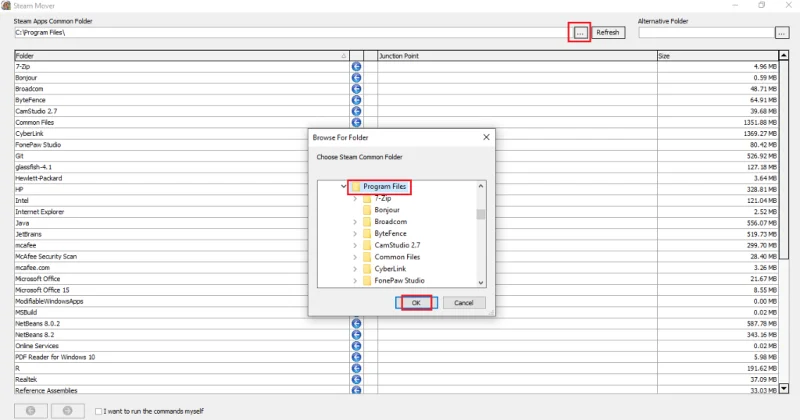Screen dimensions: 800x420
Task: Click the dialog tree scrollbar thumb
Action: tap(481, 214)
